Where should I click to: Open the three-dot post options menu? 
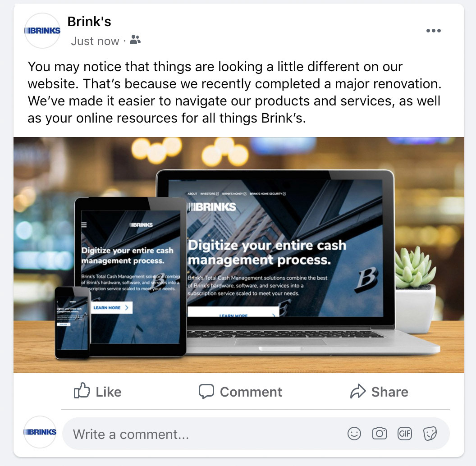point(433,30)
